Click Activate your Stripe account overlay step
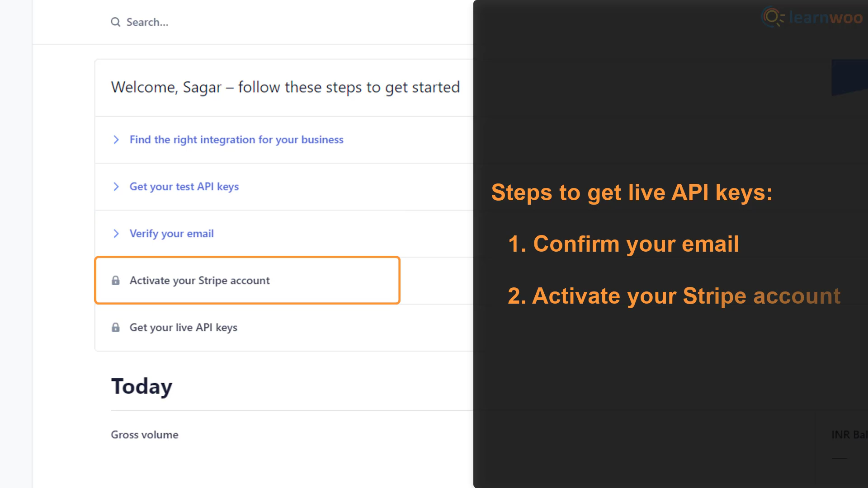Viewport: 868px width, 488px height. click(674, 296)
